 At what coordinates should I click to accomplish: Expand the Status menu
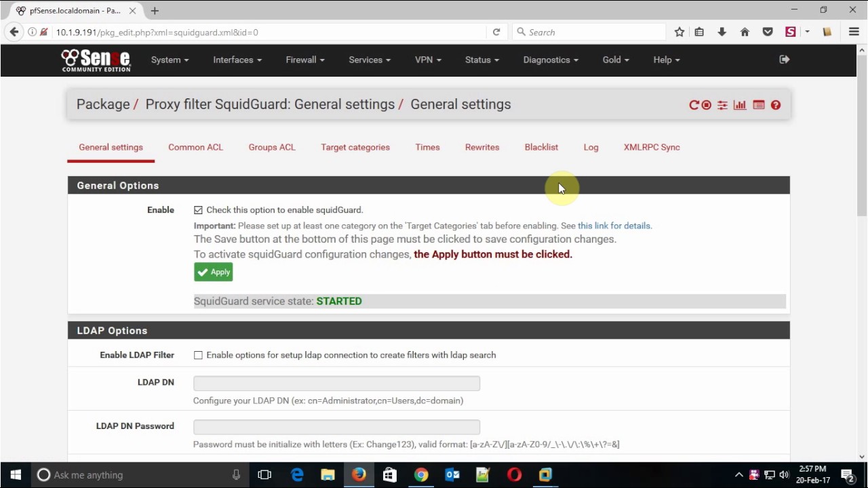(x=482, y=60)
